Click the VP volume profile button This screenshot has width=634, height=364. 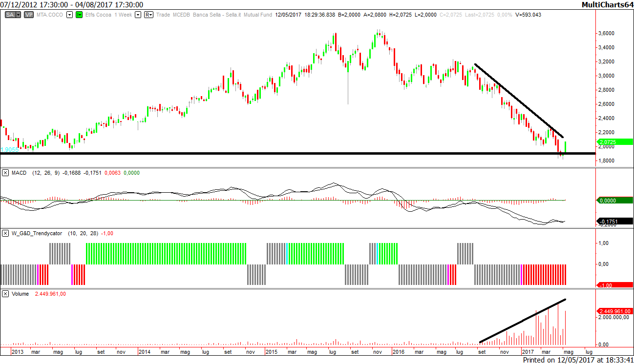pyautogui.click(x=29, y=15)
